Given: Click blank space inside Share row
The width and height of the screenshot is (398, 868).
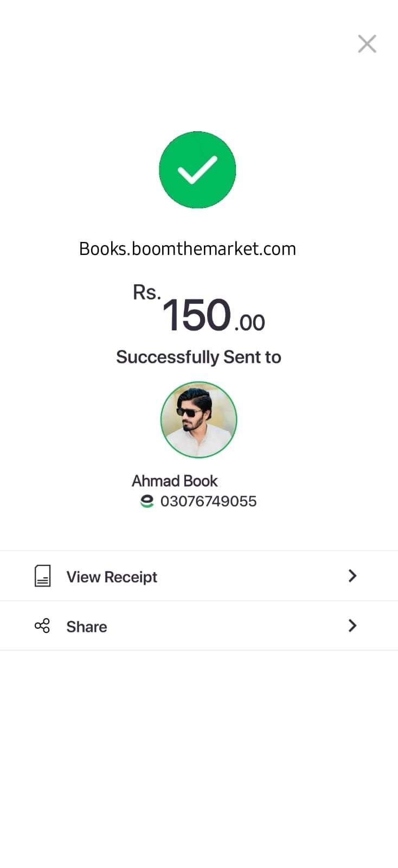Looking at the screenshot, I should [228, 626].
